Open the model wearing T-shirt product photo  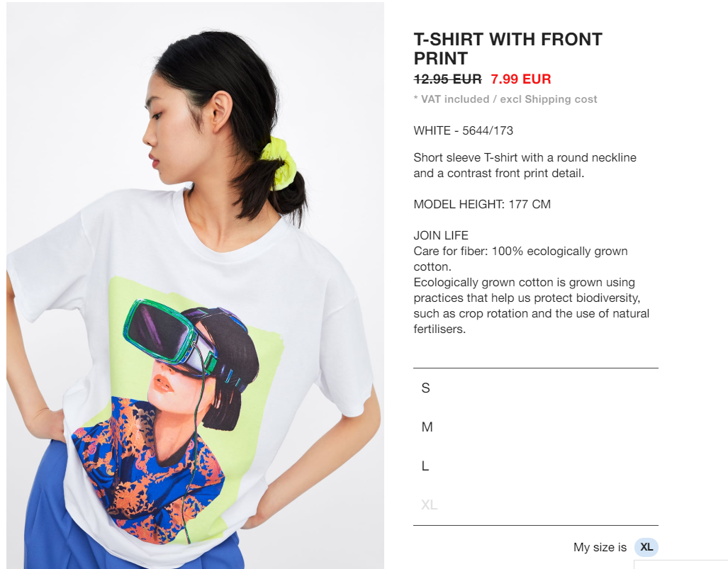pyautogui.click(x=195, y=286)
